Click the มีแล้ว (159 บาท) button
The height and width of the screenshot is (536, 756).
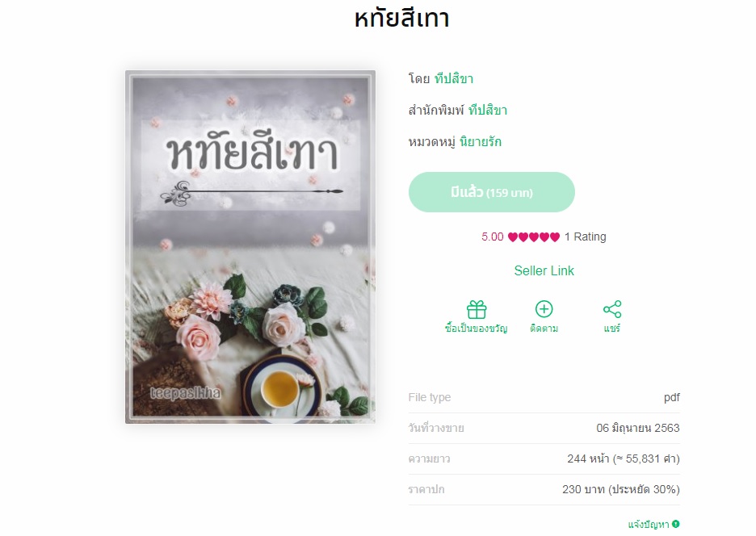click(491, 192)
